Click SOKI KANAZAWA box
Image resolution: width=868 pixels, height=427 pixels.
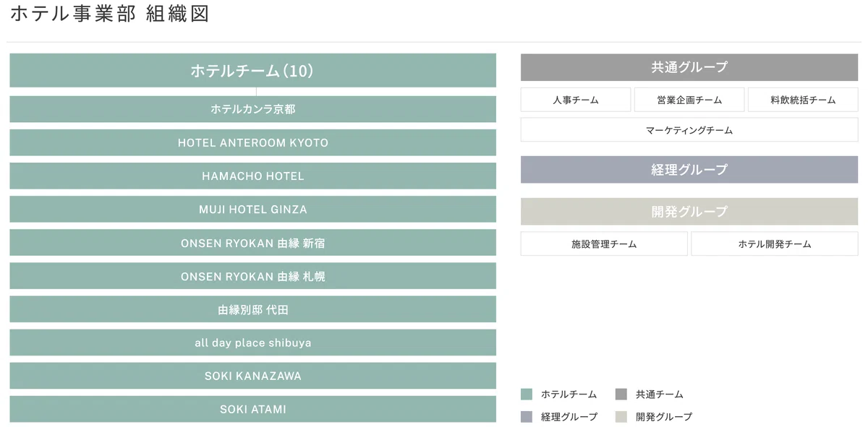click(x=252, y=376)
